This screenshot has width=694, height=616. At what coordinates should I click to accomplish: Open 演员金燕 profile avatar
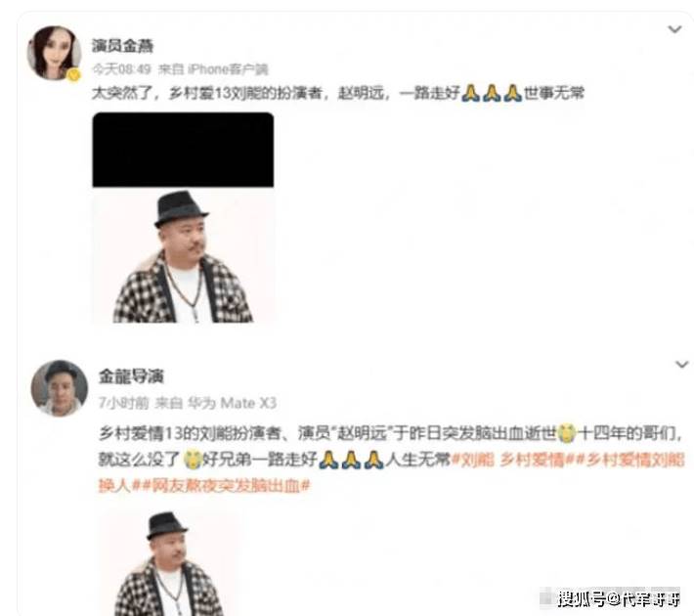coord(54,53)
